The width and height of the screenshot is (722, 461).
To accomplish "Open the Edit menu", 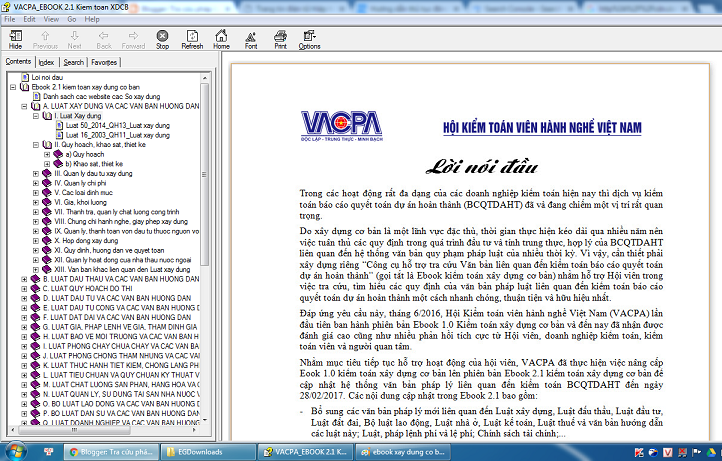I will [29, 19].
